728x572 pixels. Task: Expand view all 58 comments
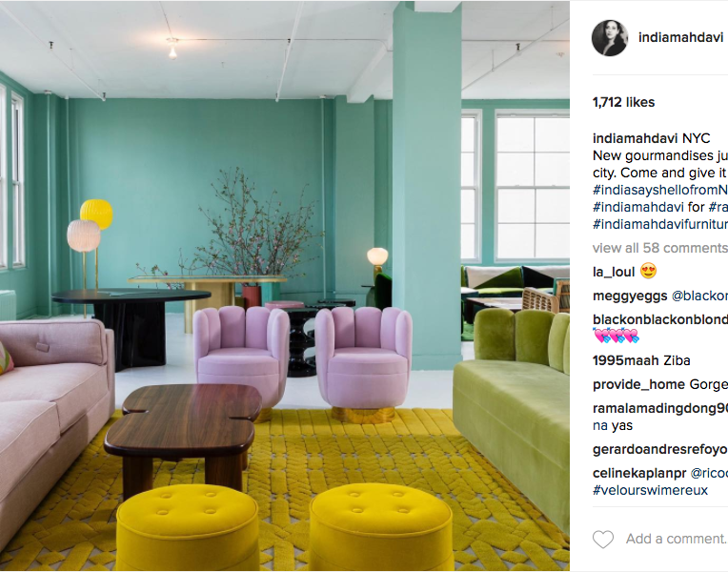pyautogui.click(x=660, y=248)
